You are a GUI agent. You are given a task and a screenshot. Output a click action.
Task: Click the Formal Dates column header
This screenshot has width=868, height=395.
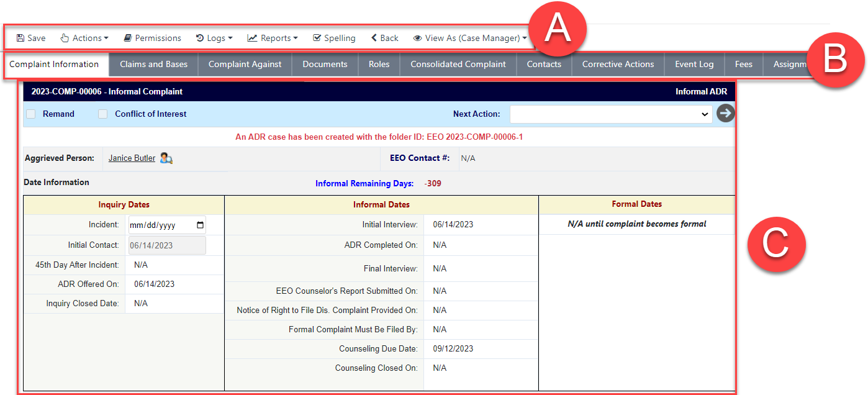[636, 204]
